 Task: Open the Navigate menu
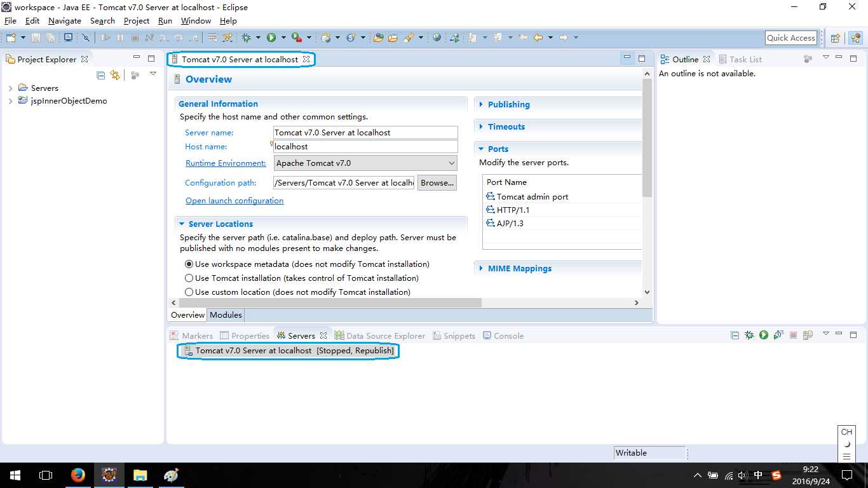(x=65, y=20)
